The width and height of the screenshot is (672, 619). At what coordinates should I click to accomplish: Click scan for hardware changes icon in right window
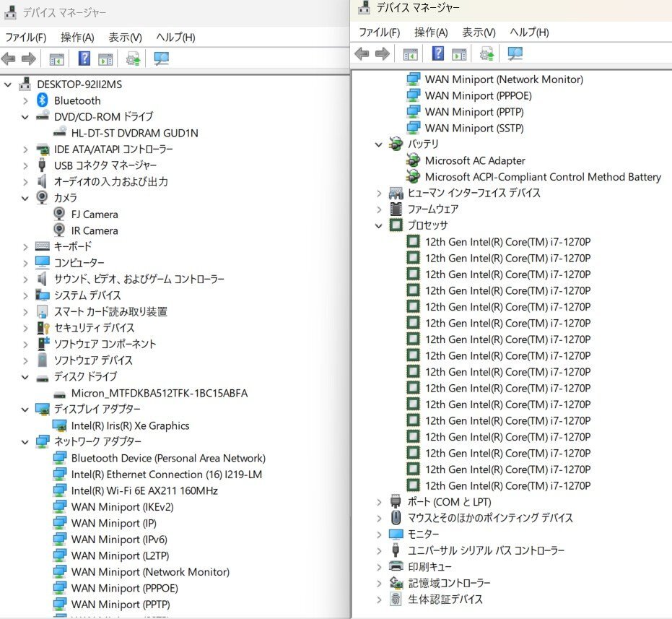click(x=515, y=53)
